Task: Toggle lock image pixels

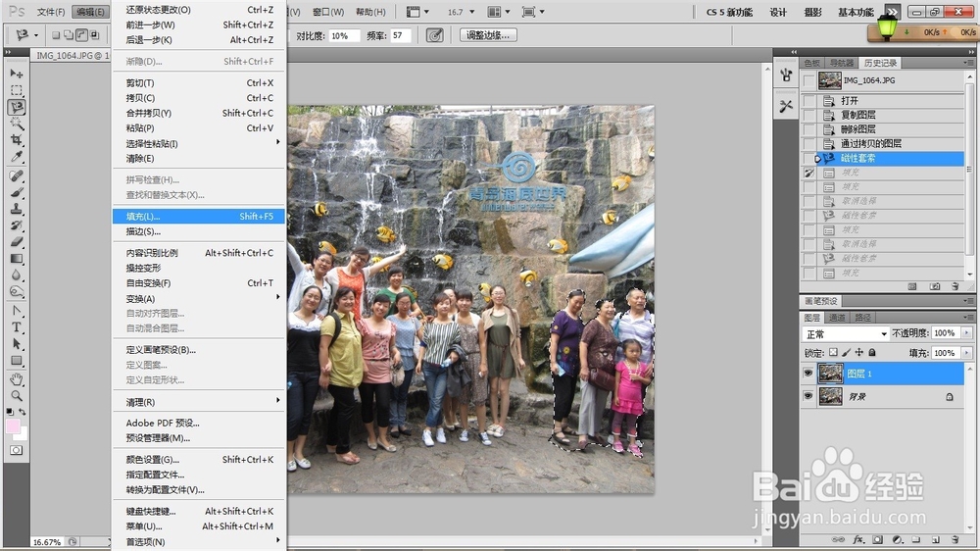Action: click(x=847, y=353)
